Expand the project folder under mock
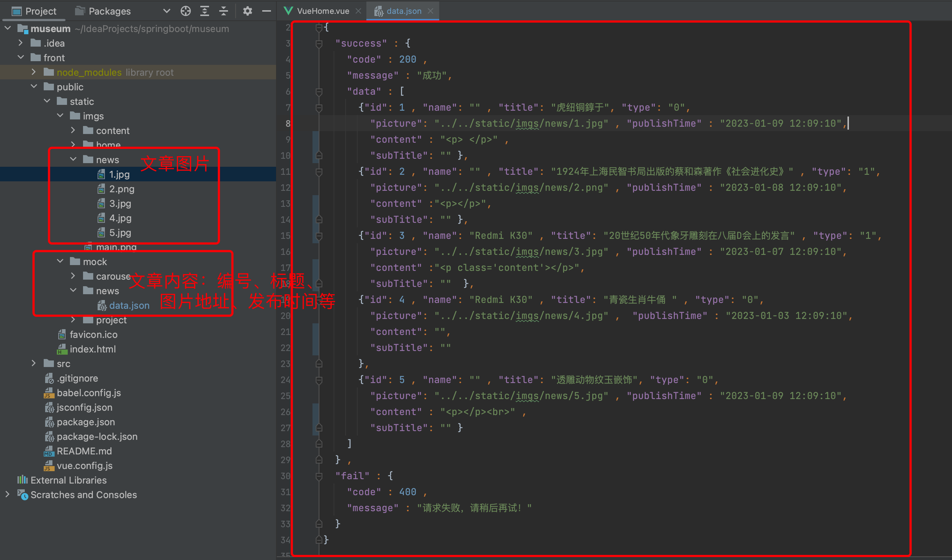The height and width of the screenshot is (560, 952). (x=73, y=320)
